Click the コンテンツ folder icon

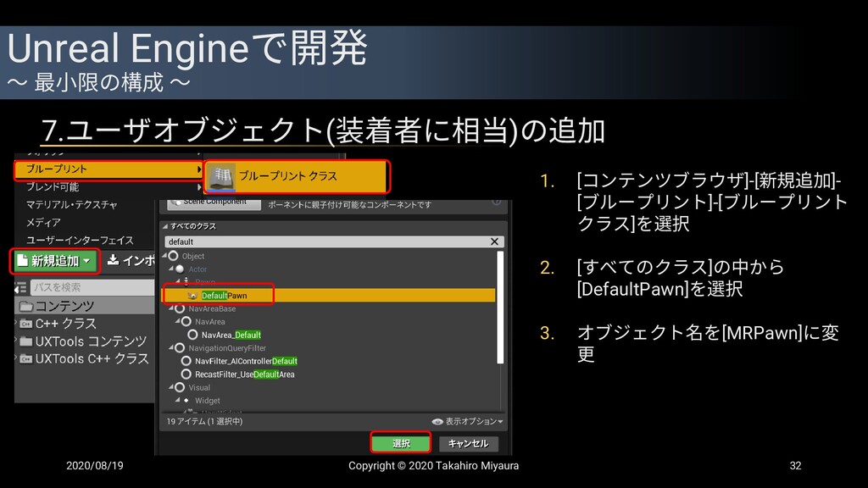point(26,306)
